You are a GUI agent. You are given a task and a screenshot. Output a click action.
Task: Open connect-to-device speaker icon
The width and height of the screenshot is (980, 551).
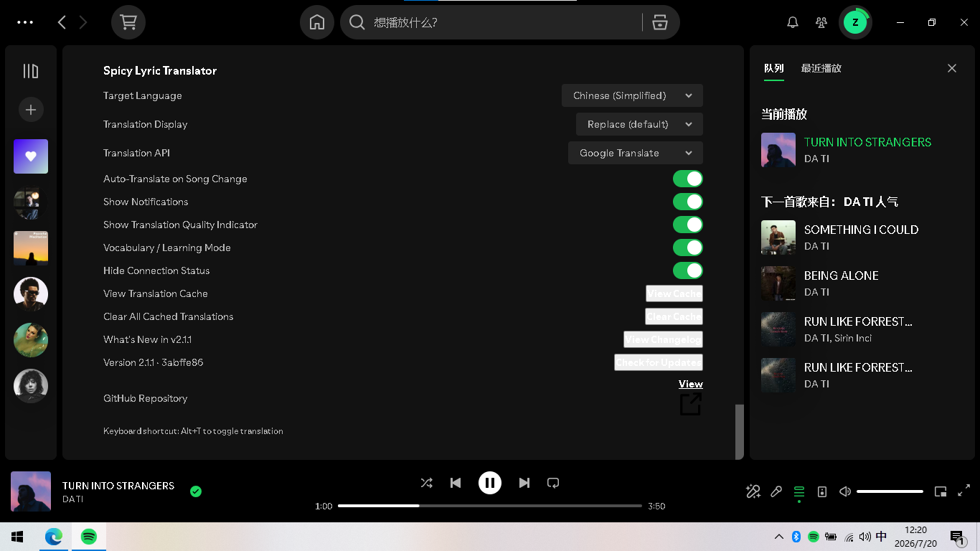pos(822,491)
